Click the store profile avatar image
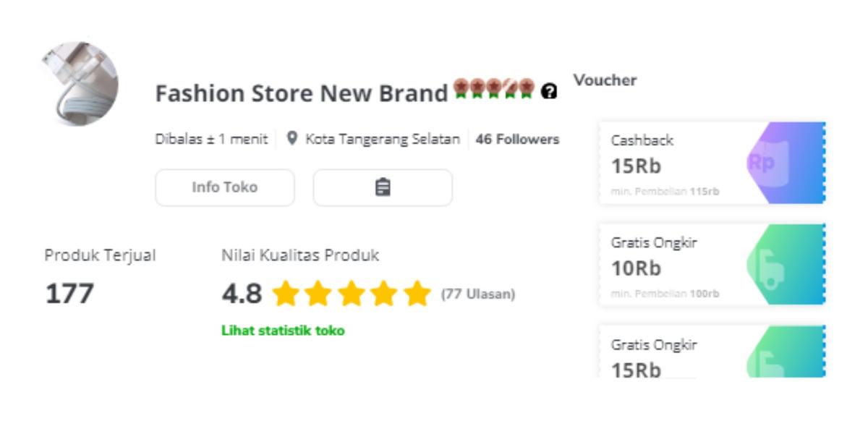 (x=79, y=83)
